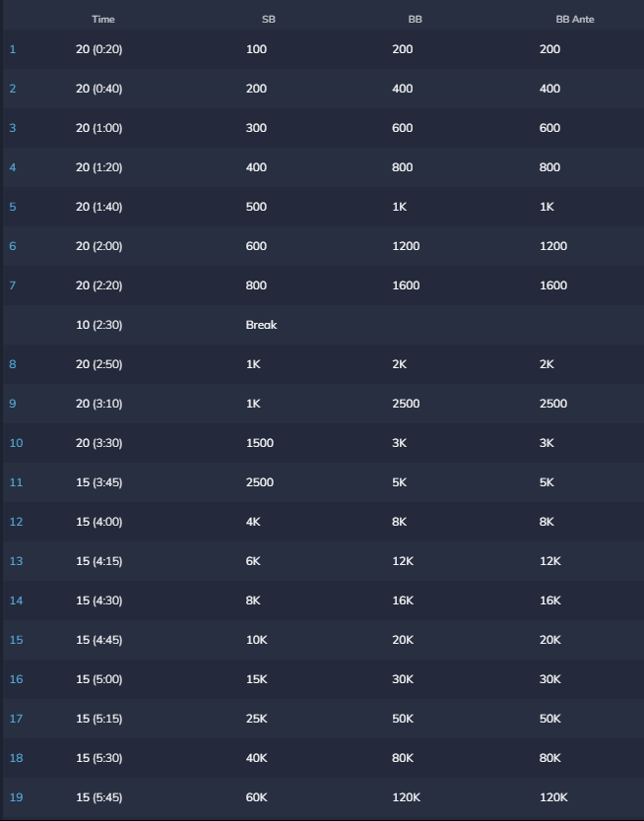Select the BB column header
Screen dimensions: 644x821
click(x=415, y=19)
